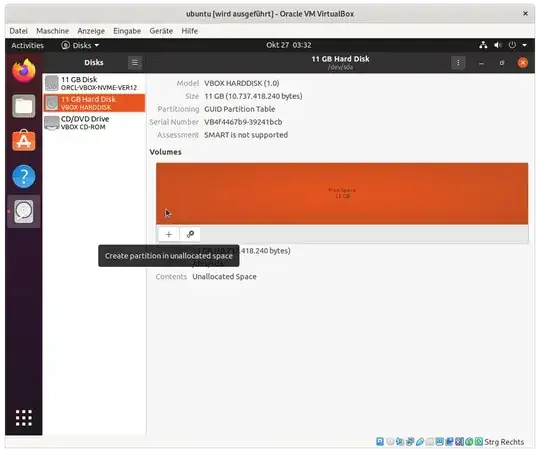
Task: Open the Help icon in dock
Action: [x=24, y=176]
